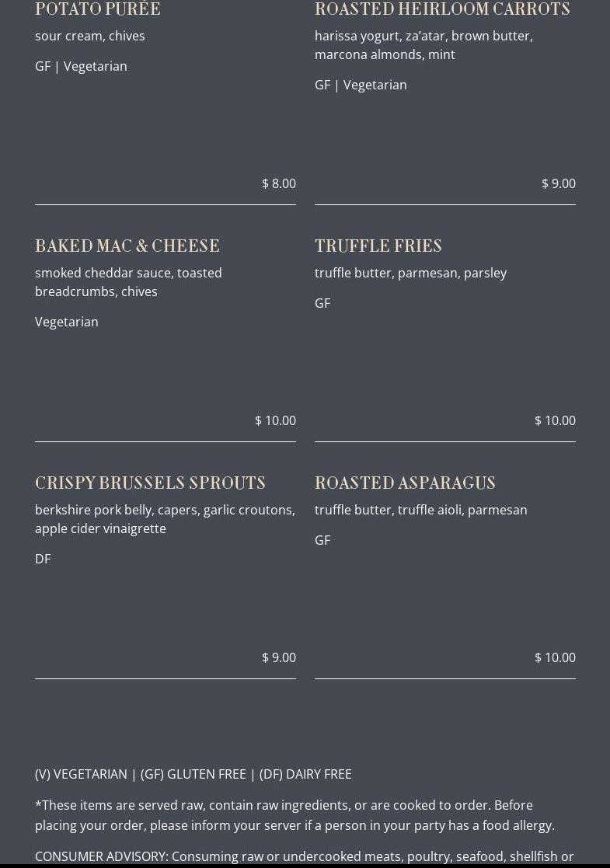Click the Vegetarian label under Mac & Cheese
610x868 pixels.
coord(67,322)
